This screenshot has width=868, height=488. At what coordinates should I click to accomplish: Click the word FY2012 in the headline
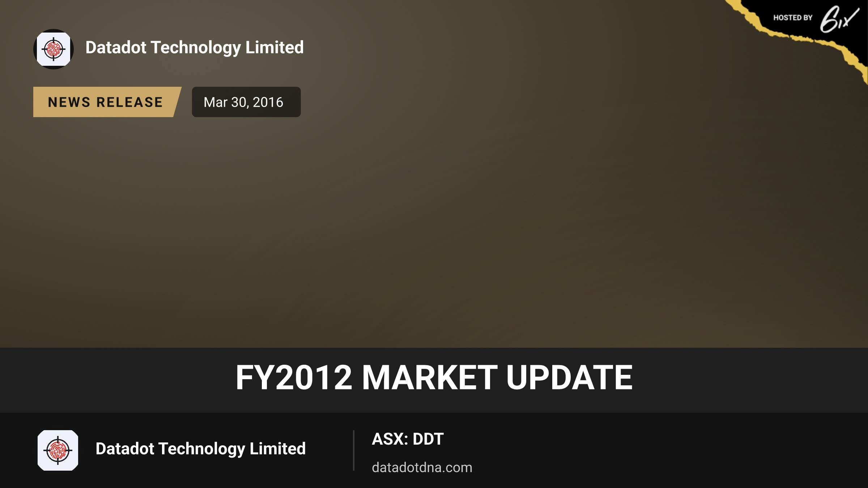(294, 377)
